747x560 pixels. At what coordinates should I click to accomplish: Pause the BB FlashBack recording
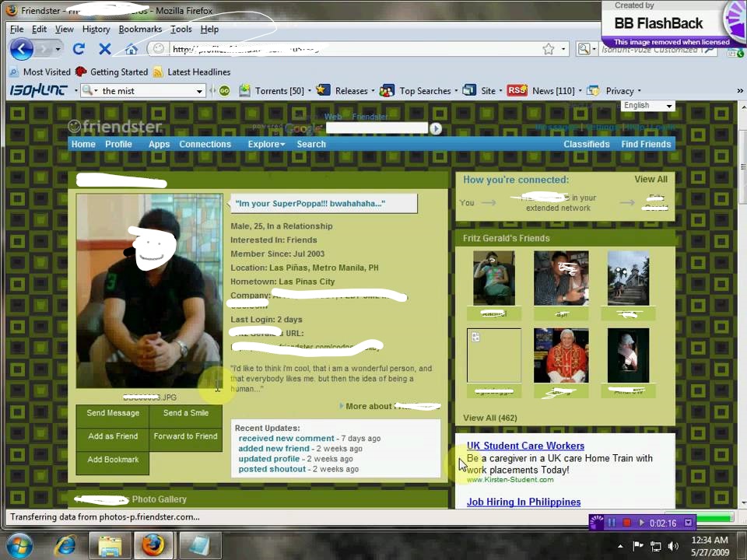[x=612, y=523]
